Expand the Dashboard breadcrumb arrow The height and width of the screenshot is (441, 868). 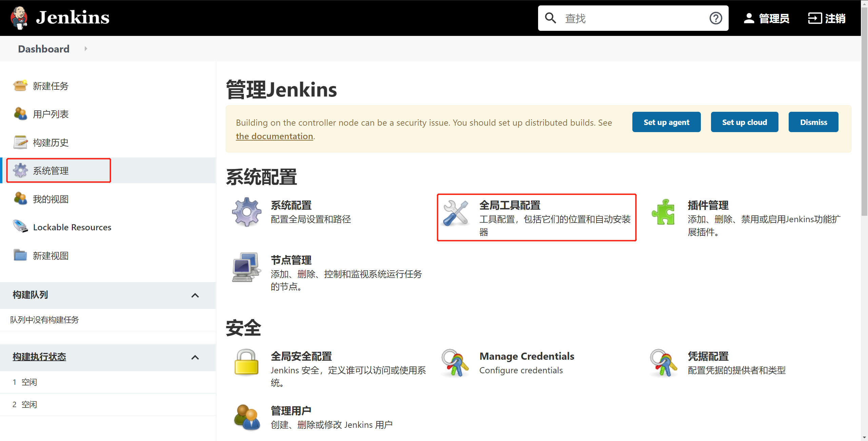coord(86,49)
